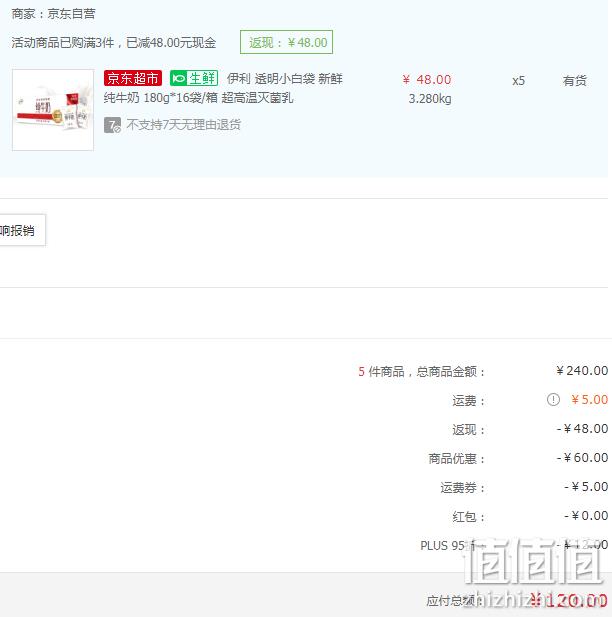Select 返现 deduction value -¥48.00

click(582, 428)
